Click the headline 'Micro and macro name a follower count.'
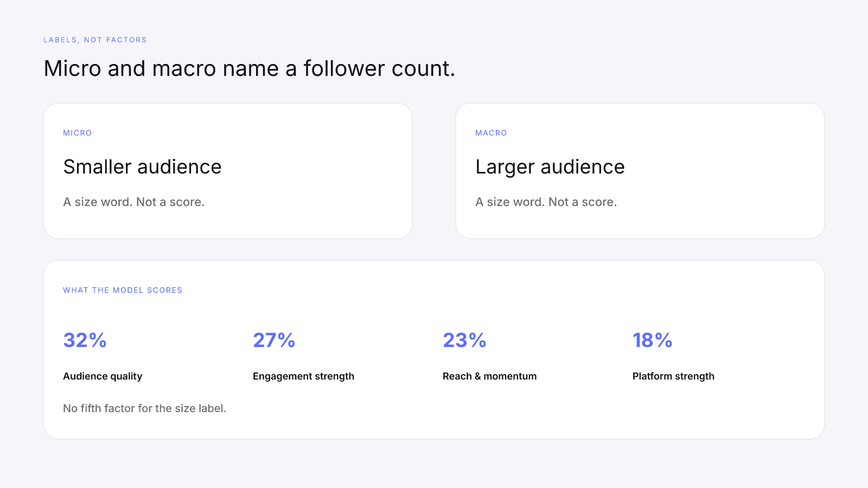 pos(250,69)
